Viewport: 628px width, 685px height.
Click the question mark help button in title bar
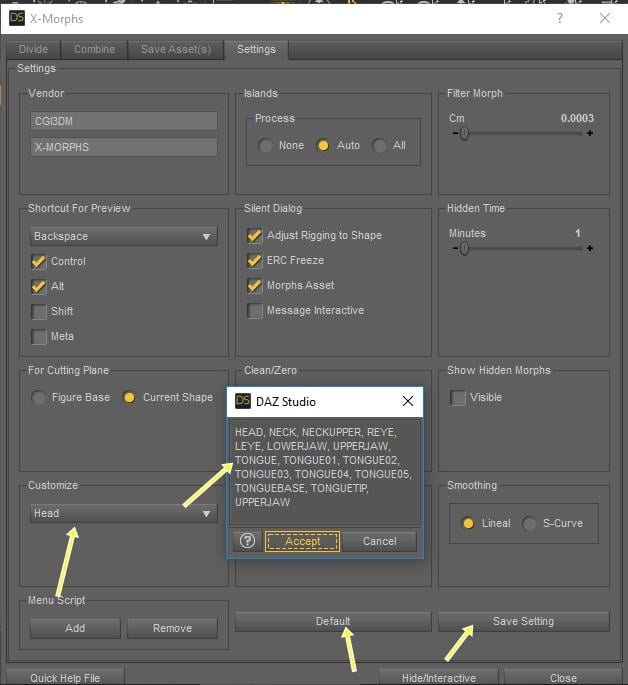coord(559,18)
